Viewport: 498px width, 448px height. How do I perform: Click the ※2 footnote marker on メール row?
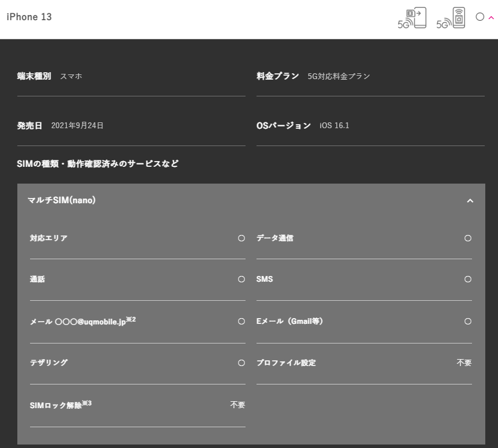pos(131,319)
